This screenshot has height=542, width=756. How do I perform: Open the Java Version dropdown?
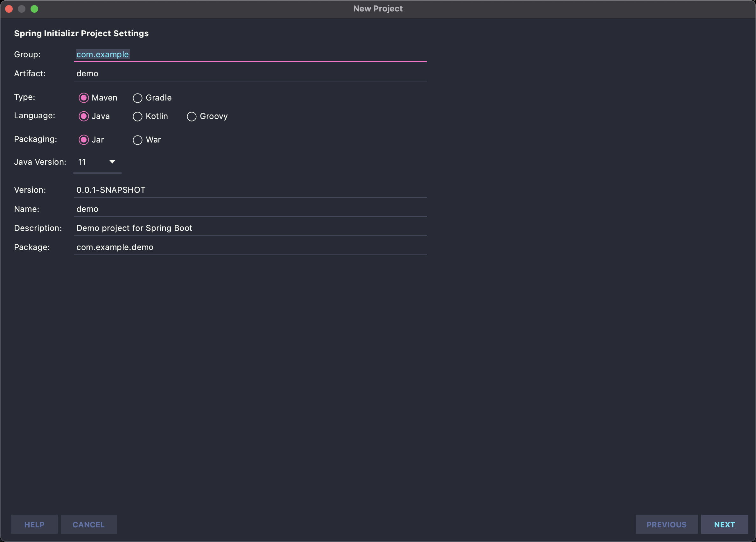point(97,162)
